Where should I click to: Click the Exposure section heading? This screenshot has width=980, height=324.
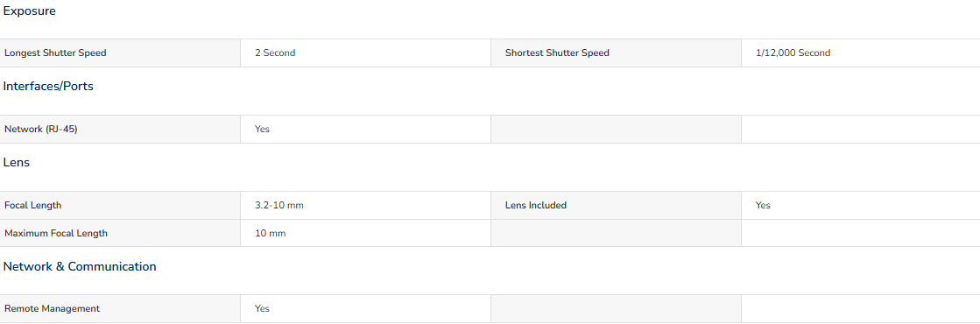coord(30,11)
